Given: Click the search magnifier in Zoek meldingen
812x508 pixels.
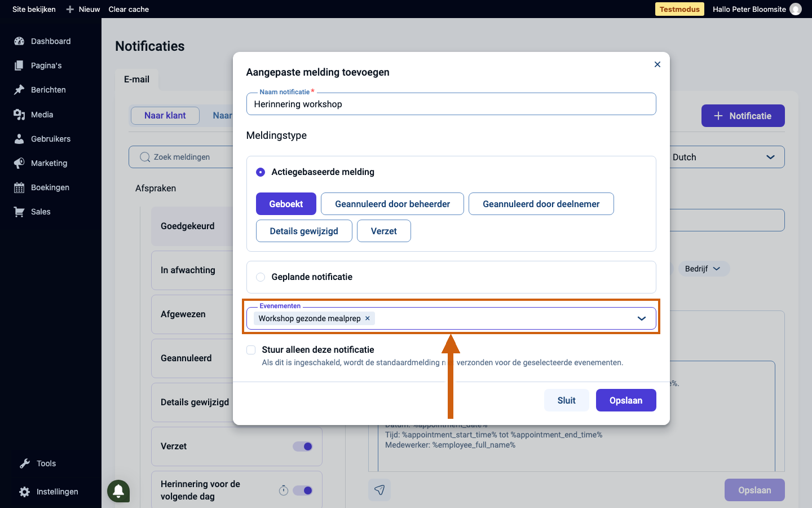Looking at the screenshot, I should click(145, 157).
